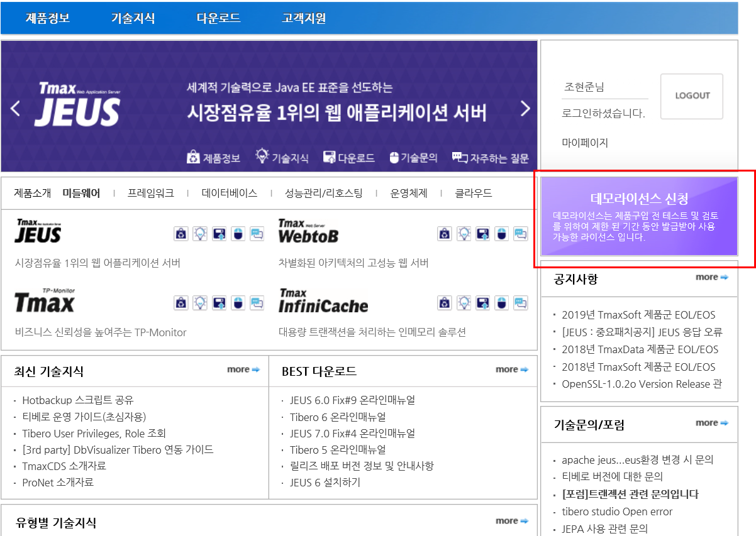This screenshot has width=756, height=536.
Task: Open 티베로 운영 가이드(초심자용) article
Action: pyautogui.click(x=84, y=417)
